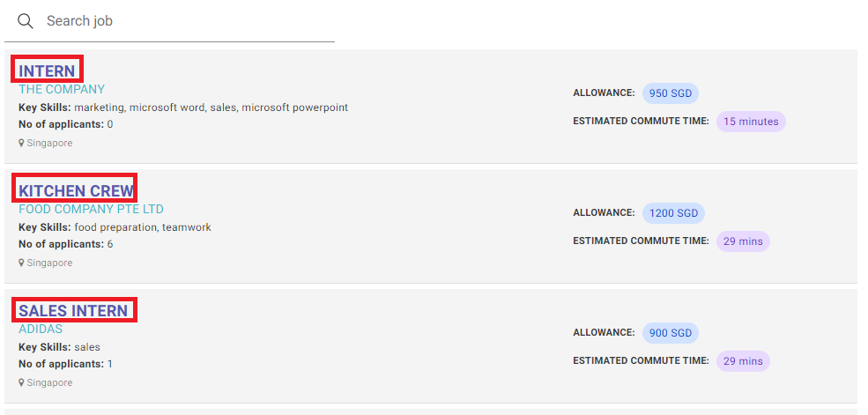Click No of applicants line under SALES INTERN

point(66,364)
